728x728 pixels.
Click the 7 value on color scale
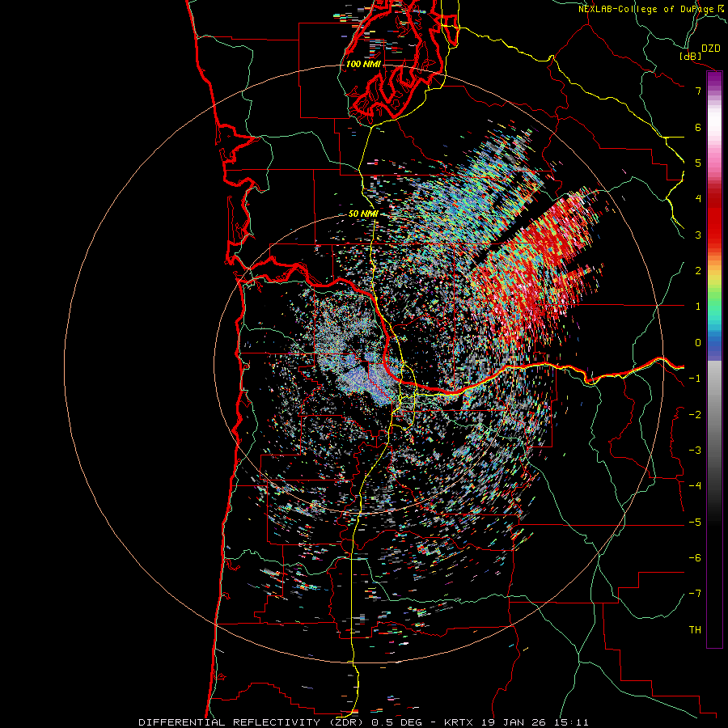coord(698,91)
